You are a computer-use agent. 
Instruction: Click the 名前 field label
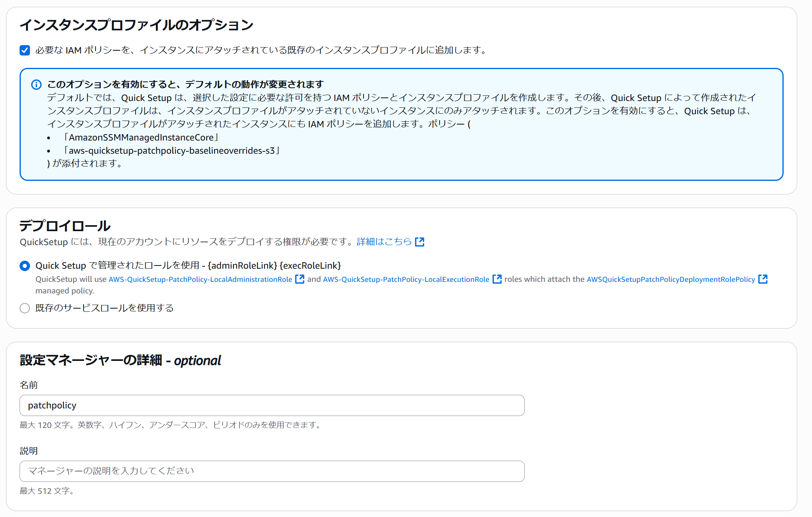pos(29,385)
